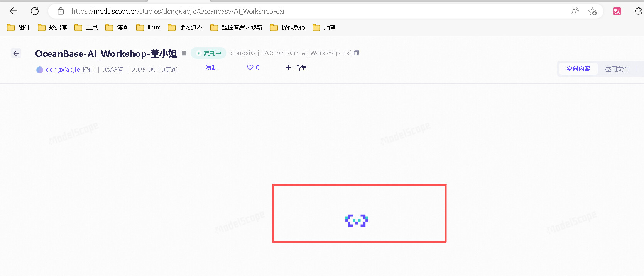The width and height of the screenshot is (644, 276).
Task: Like the studio with heart icon
Action: (250, 68)
